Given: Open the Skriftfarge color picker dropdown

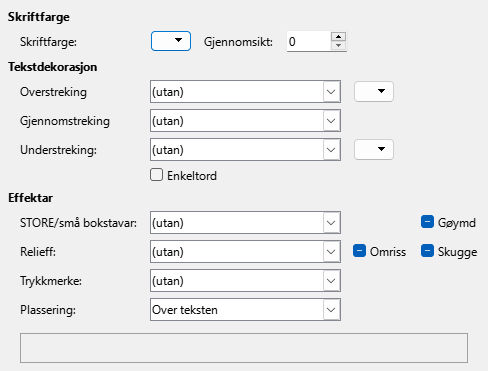Looking at the screenshot, I should click(171, 41).
